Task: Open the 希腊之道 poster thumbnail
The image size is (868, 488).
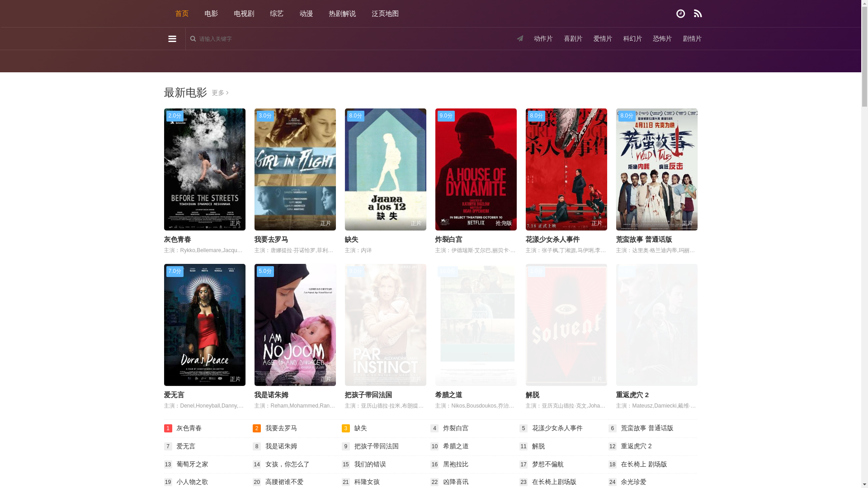Action: pos(476,325)
